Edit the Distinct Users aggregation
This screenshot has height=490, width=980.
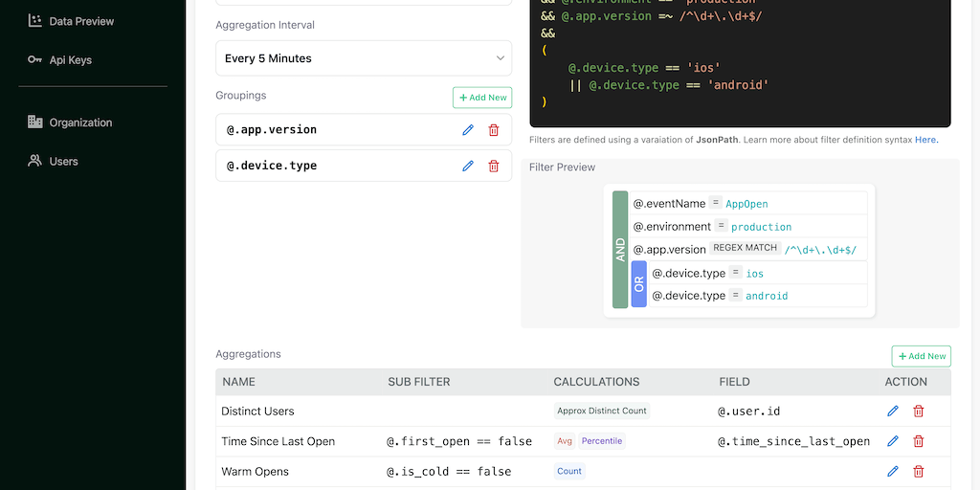tap(893, 411)
